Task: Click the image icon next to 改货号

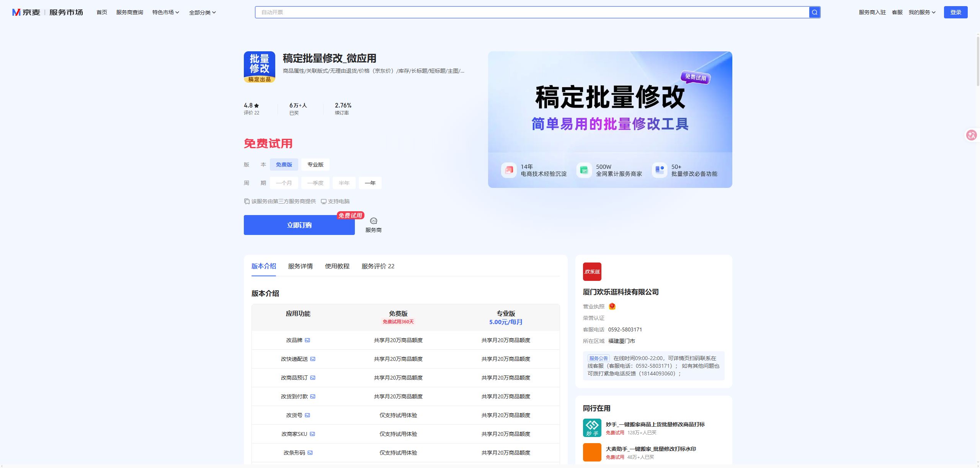Action: (x=307, y=415)
